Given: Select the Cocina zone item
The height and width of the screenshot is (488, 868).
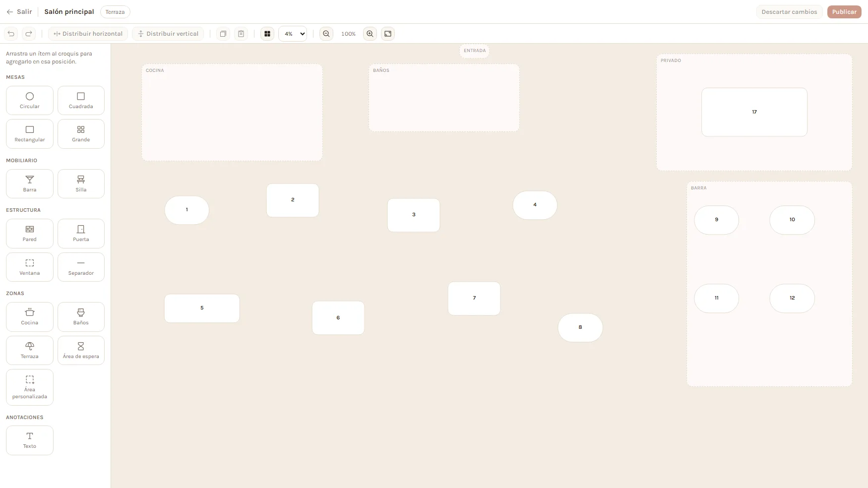Looking at the screenshot, I should pos(30,317).
